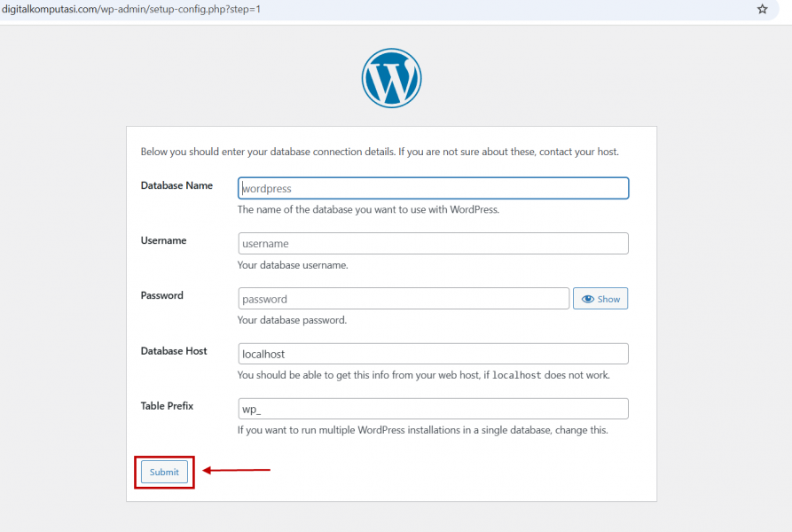
Task: Click the Table Prefix label
Action: pos(168,406)
